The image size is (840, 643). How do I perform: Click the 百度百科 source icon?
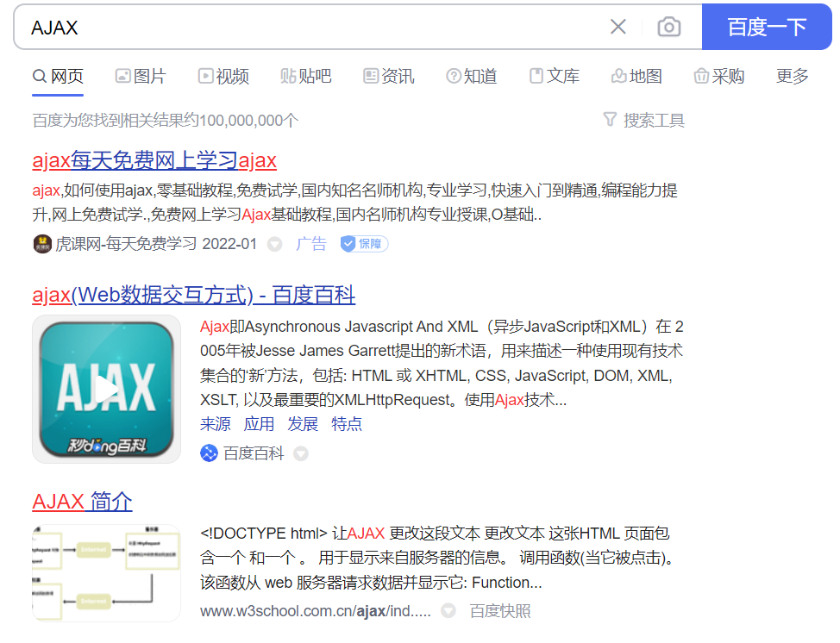coord(208,452)
